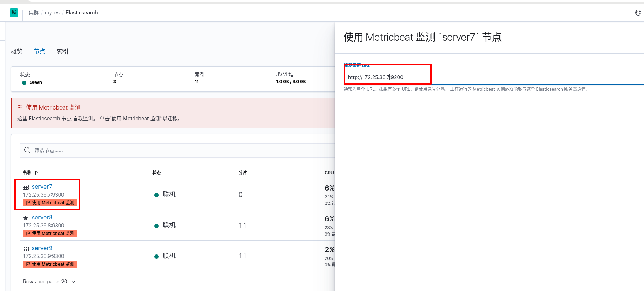
Task: Switch to the 索引 tab
Action: click(x=63, y=51)
